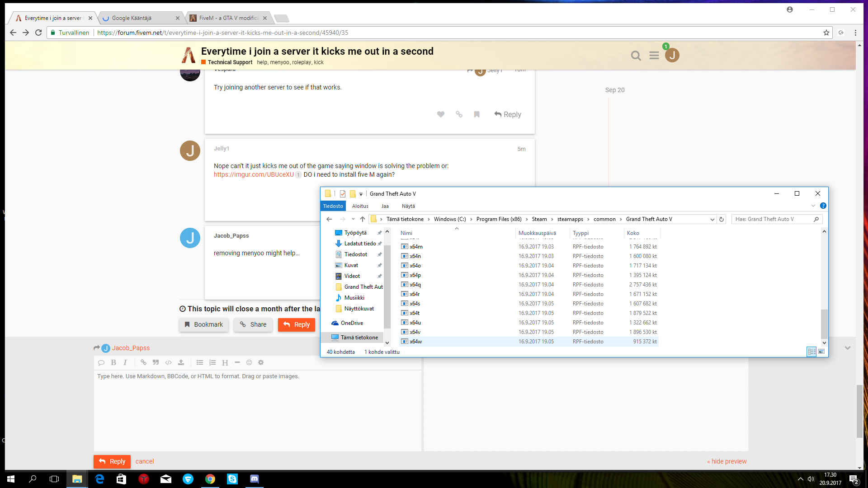The height and width of the screenshot is (488, 868).
Task: Click the topic timeline scroller line
Action: pyautogui.click(x=609, y=142)
